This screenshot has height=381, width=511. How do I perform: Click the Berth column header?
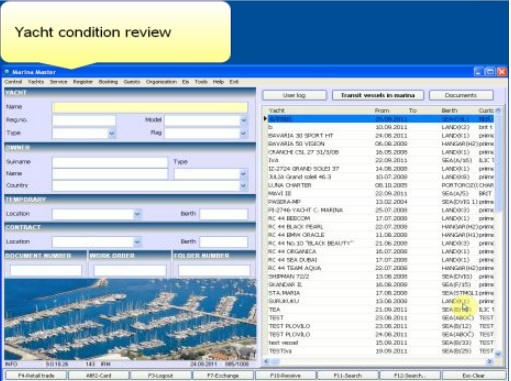tap(450, 110)
